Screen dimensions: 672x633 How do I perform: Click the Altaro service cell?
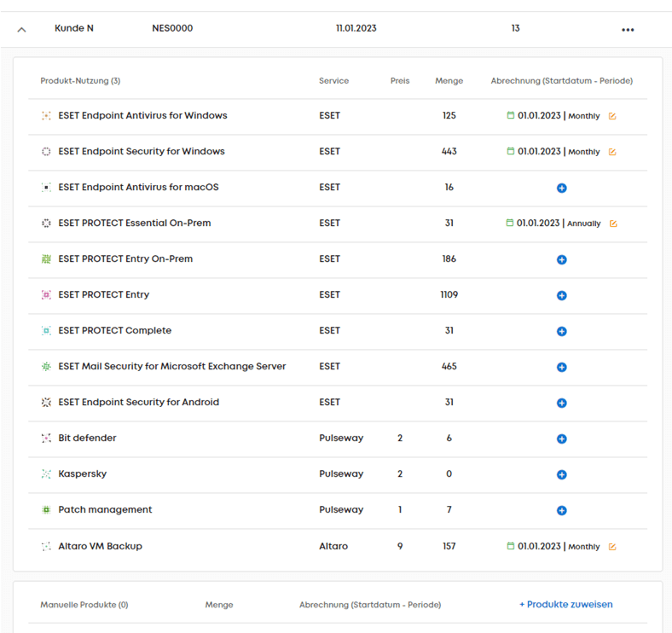[x=333, y=546]
